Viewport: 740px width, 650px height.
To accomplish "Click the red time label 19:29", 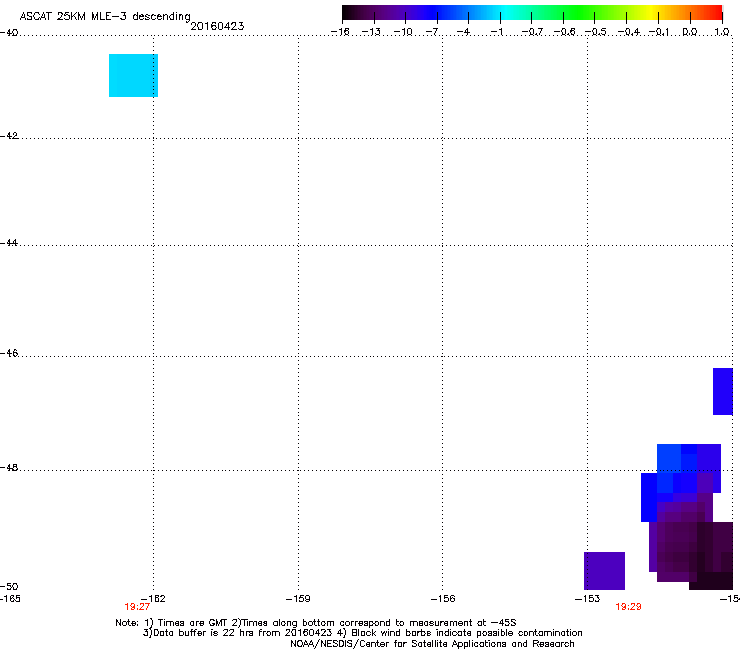I will pyautogui.click(x=628, y=607).
